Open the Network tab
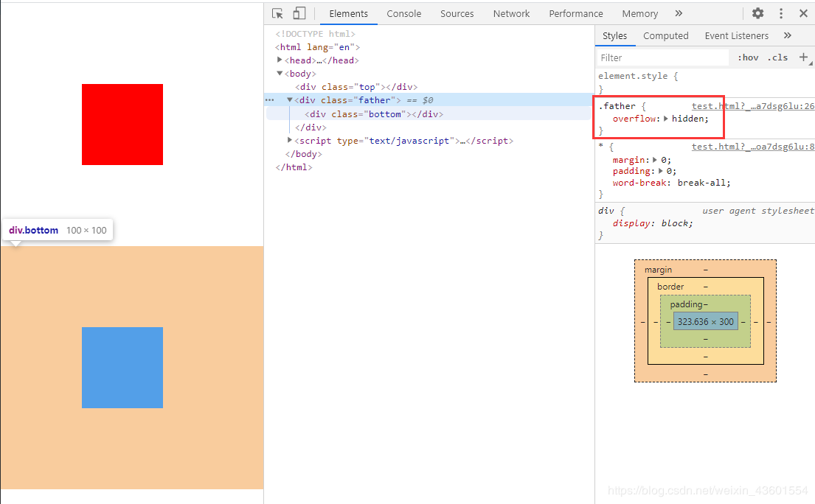The width and height of the screenshot is (815, 504). pos(511,14)
